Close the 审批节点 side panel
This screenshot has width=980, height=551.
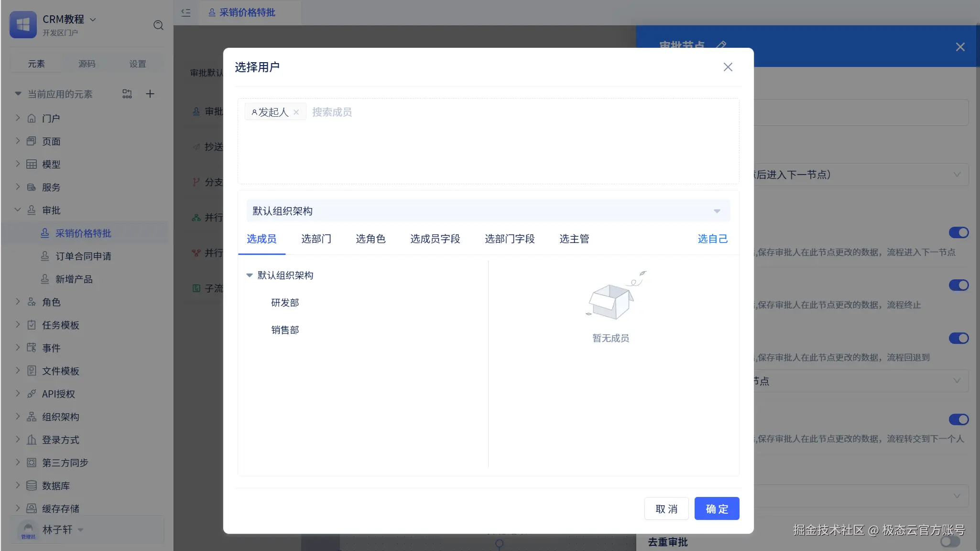coord(960,47)
